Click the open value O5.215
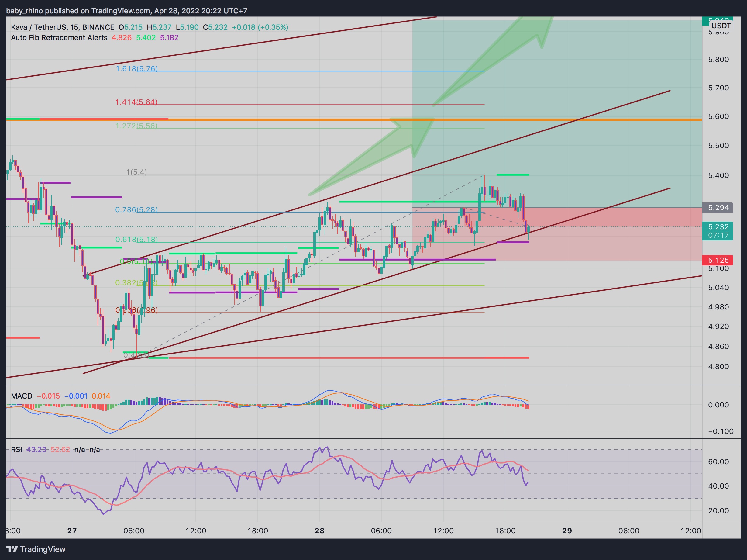The image size is (747, 560). coord(130,27)
